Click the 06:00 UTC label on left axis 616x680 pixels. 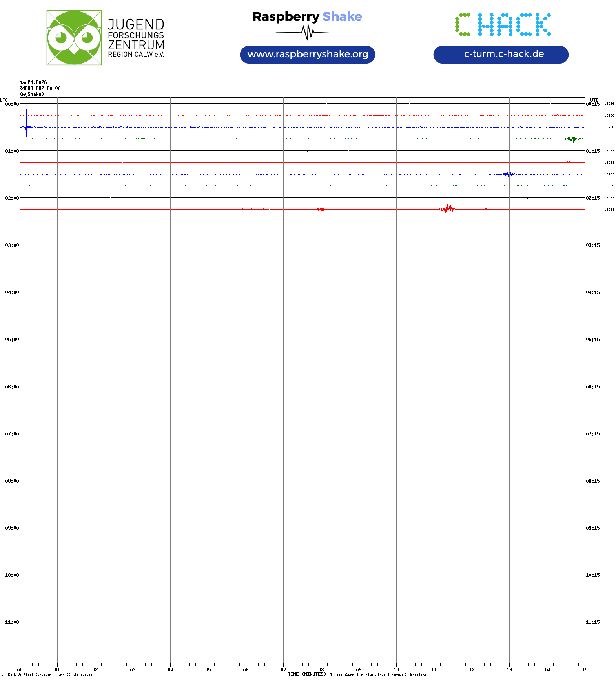click(12, 387)
